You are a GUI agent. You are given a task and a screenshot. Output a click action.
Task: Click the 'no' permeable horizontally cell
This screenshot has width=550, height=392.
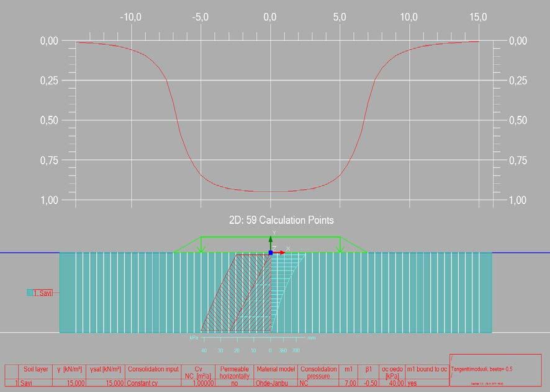pos(234,383)
